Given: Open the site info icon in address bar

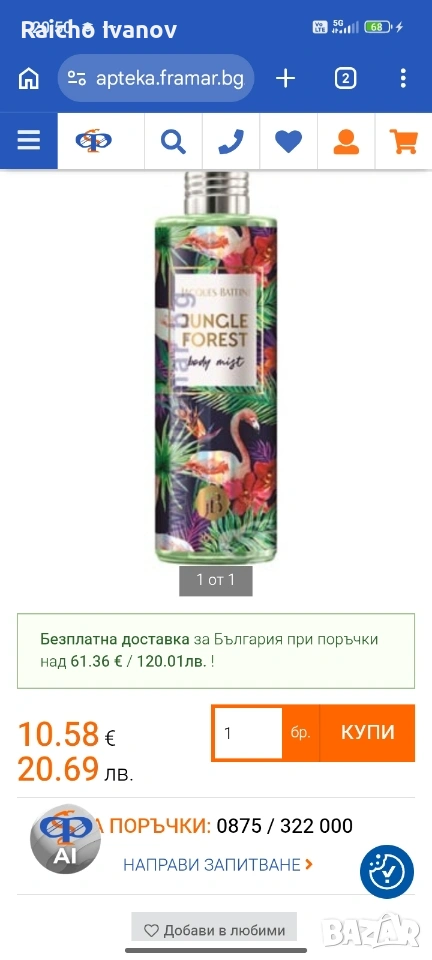Looking at the screenshot, I should (76, 78).
